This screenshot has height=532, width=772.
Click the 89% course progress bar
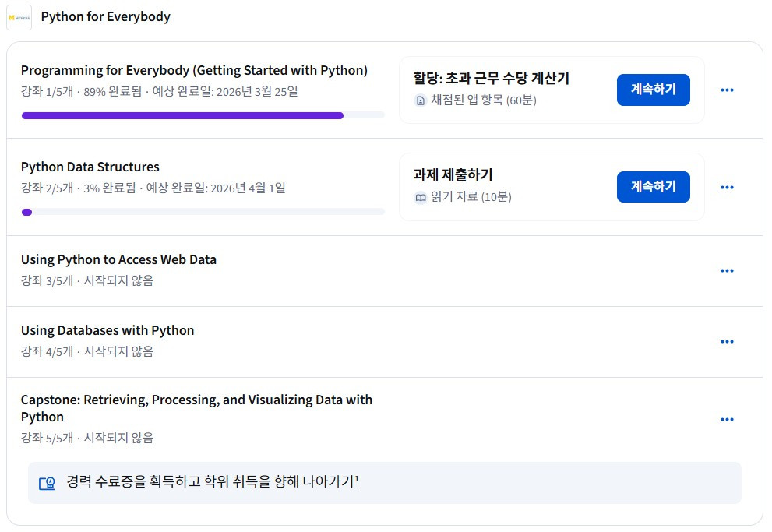pos(203,115)
